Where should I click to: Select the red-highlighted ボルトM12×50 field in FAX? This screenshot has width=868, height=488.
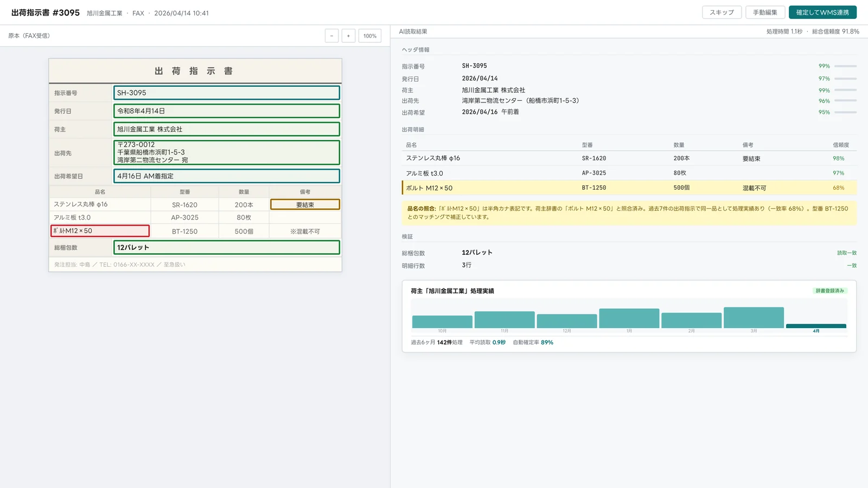[x=100, y=231]
